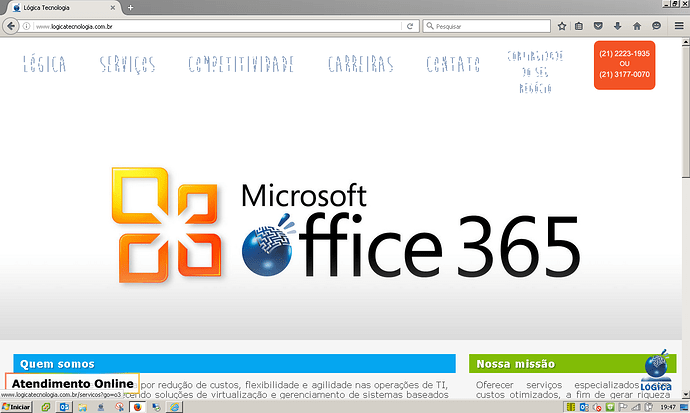The width and height of the screenshot is (690, 413).
Task: Click the Quem somos heading
Action: (x=57, y=364)
